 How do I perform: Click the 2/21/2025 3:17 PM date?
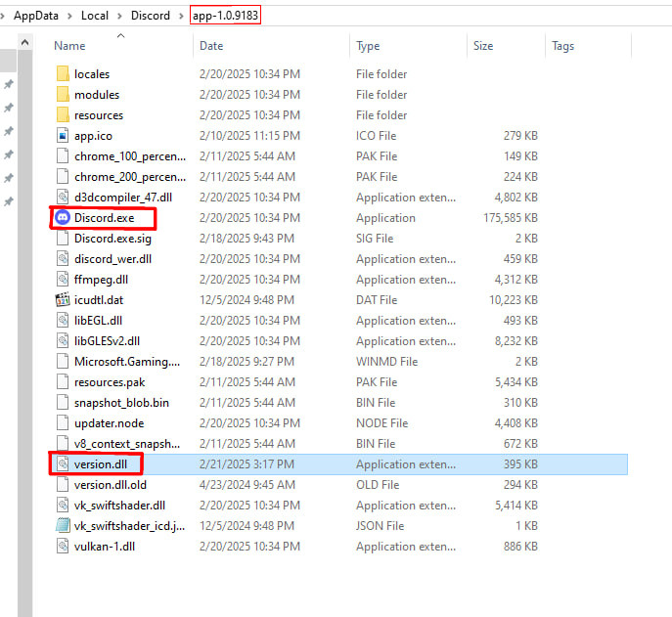[x=246, y=464]
